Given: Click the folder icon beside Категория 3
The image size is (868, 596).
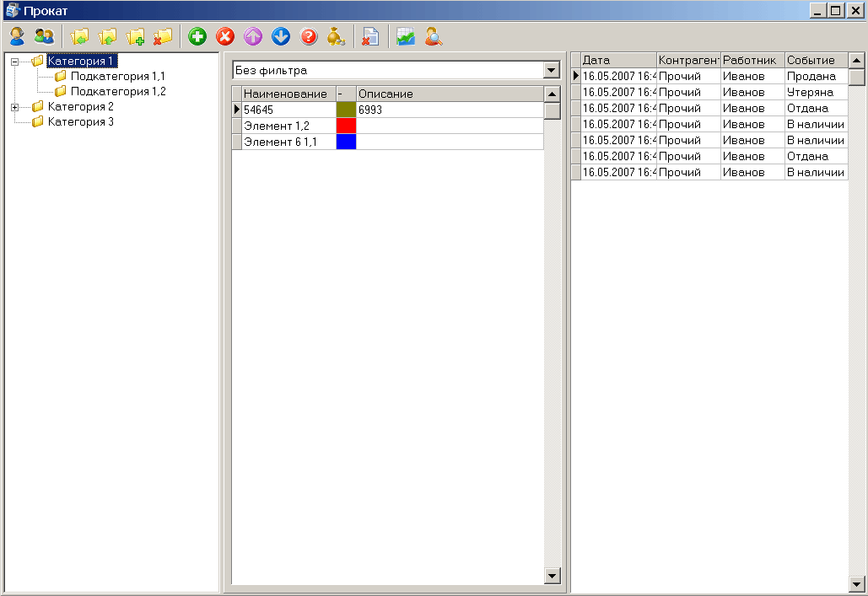Looking at the screenshot, I should [x=38, y=121].
